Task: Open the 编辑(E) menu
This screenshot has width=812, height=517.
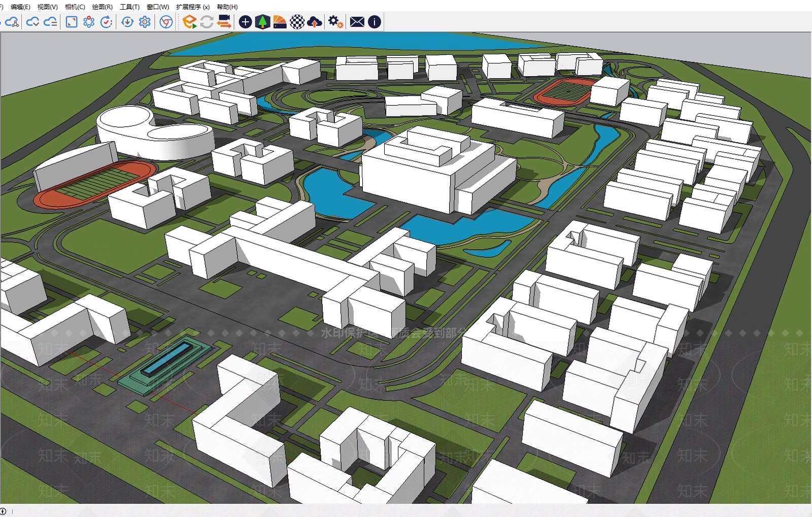Action: [20, 7]
